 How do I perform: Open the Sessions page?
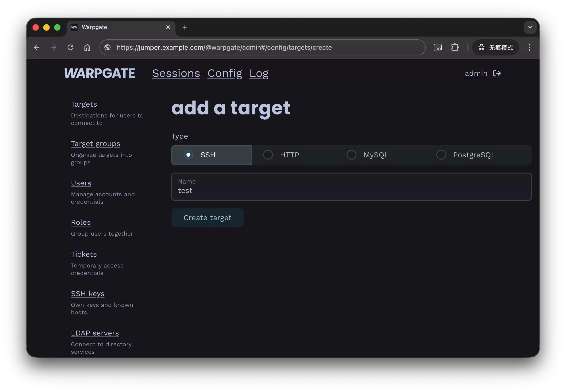click(x=176, y=73)
